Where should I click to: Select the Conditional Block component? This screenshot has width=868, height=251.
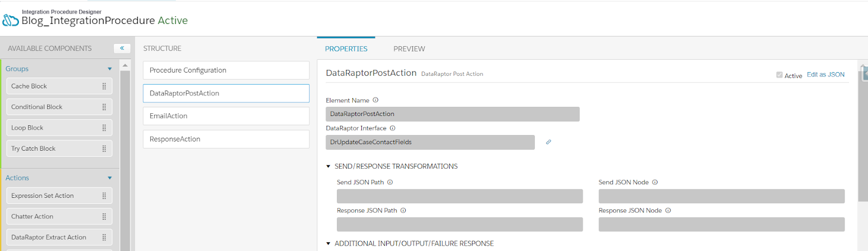point(60,107)
